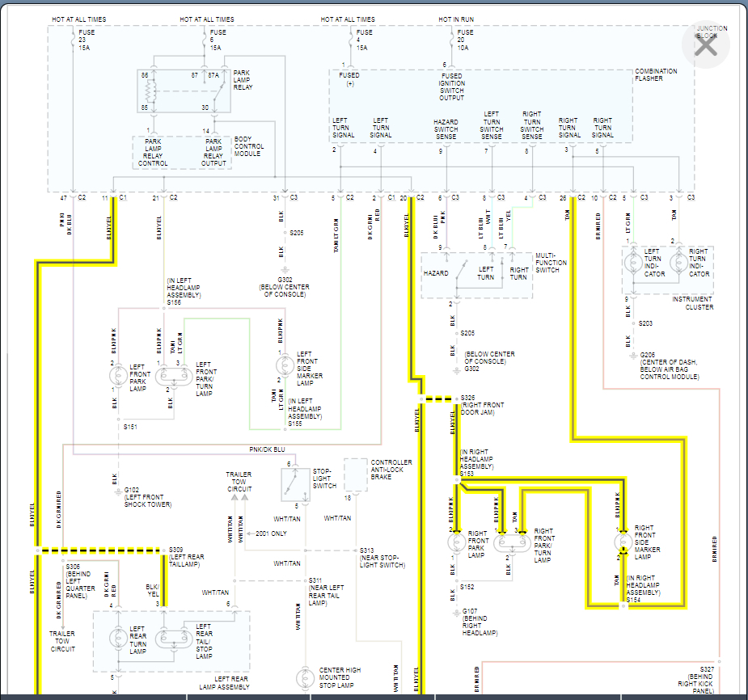Click the Park Lamp Relay coil symbol
748x700 pixels.
(150, 91)
